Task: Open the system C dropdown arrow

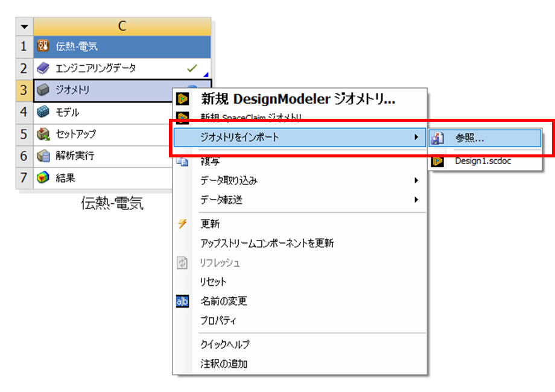Action: click(x=24, y=27)
